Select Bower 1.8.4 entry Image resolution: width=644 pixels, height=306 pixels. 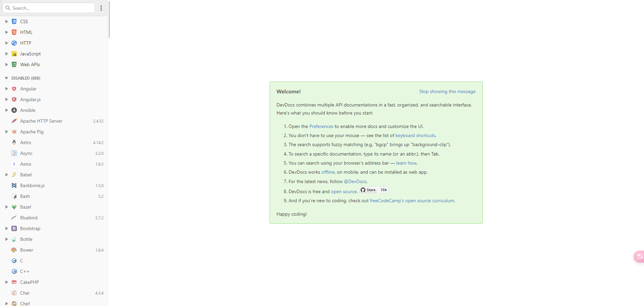pos(54,250)
